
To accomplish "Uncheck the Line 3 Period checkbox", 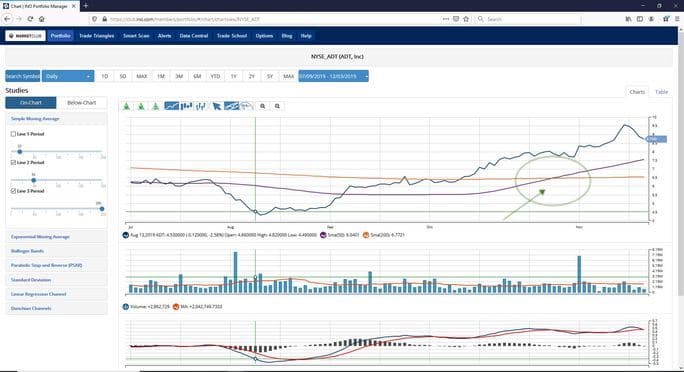I will point(14,191).
